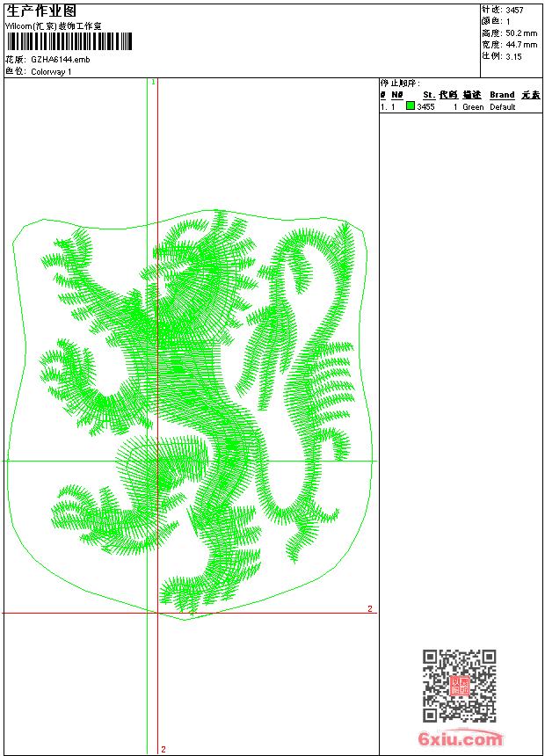Click the Brand column header

pos(502,95)
